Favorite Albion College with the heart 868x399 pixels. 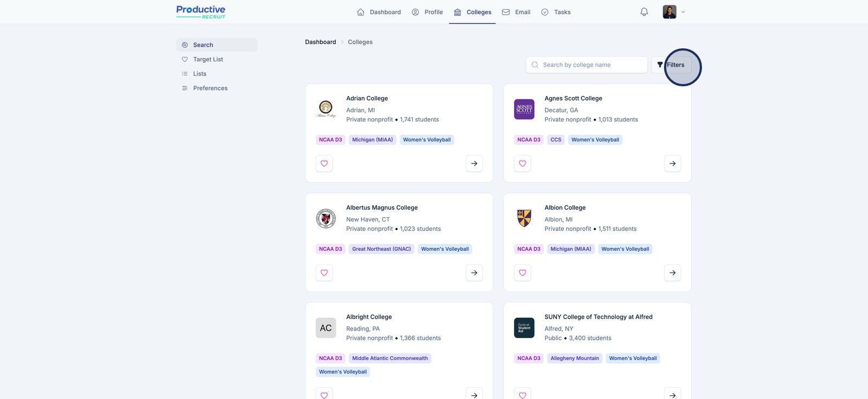point(522,273)
